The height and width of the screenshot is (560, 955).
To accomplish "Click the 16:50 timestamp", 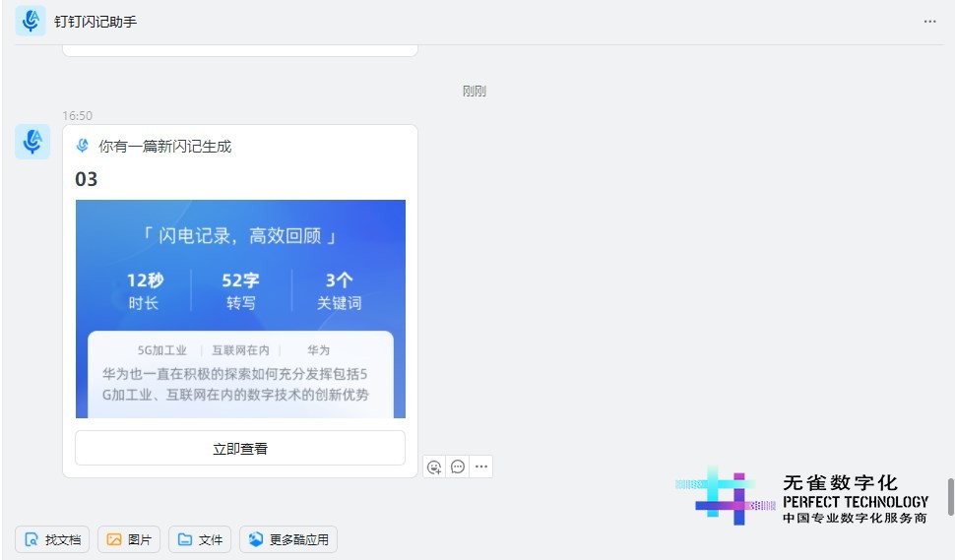I will click(78, 116).
